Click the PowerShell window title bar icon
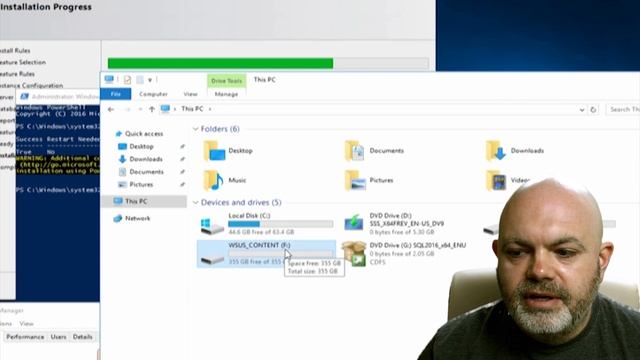The height and width of the screenshot is (360, 640). coord(24,96)
